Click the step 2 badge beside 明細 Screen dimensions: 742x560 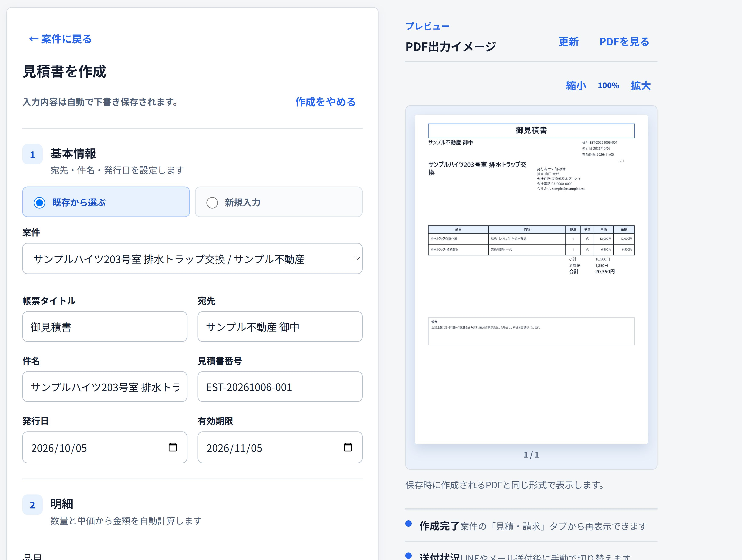pos(32,505)
